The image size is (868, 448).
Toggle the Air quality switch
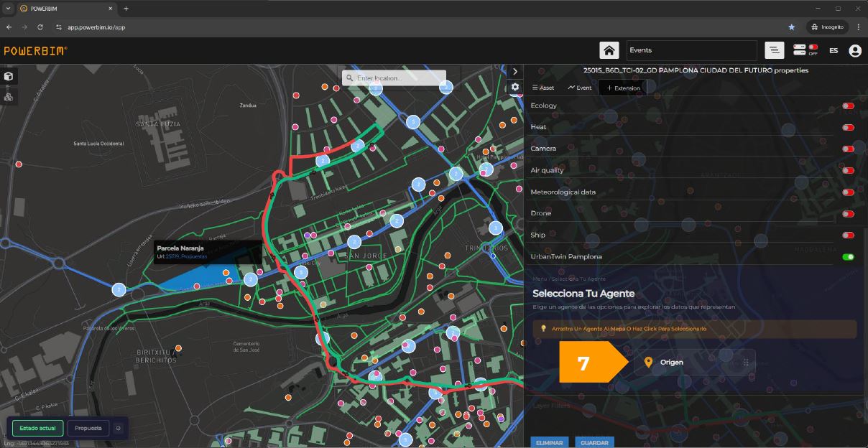[x=849, y=171]
